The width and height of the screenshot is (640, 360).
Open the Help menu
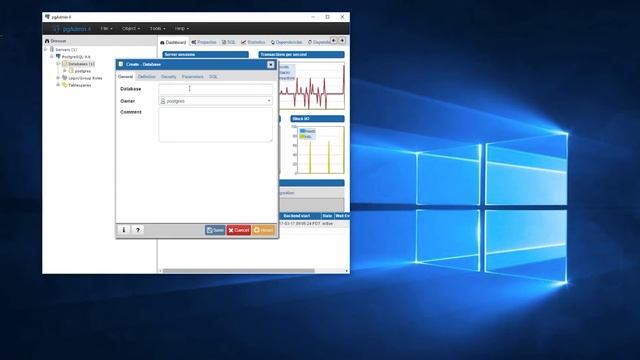click(x=182, y=29)
